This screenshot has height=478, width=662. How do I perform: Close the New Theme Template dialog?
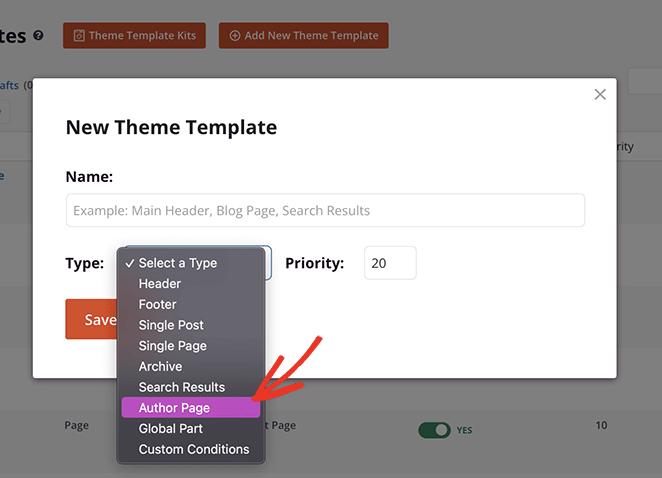click(x=600, y=94)
